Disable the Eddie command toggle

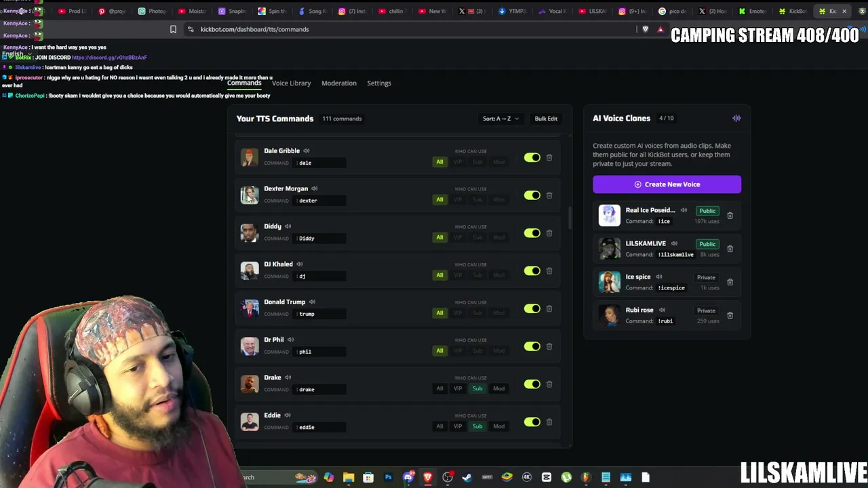[x=532, y=422]
